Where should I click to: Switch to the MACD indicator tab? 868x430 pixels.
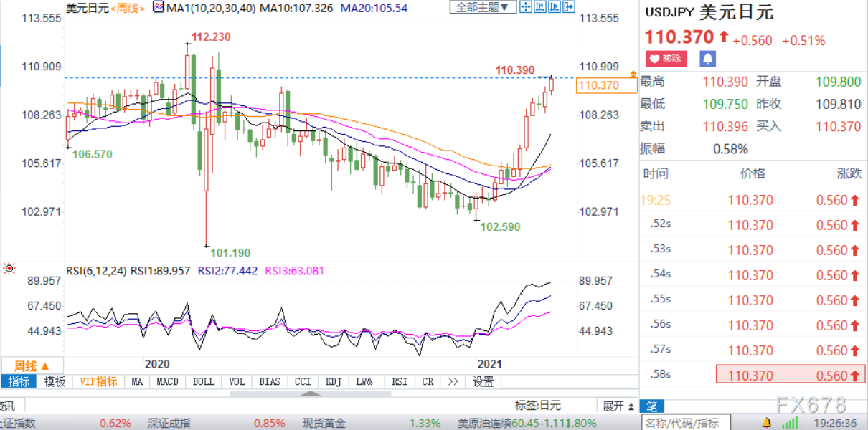(x=167, y=381)
